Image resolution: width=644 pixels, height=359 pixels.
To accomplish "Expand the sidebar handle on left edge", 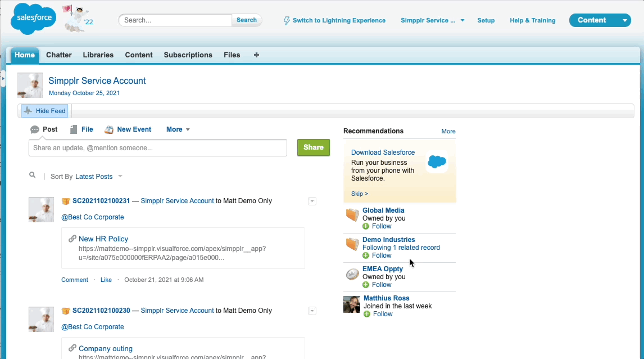I will point(3,78).
